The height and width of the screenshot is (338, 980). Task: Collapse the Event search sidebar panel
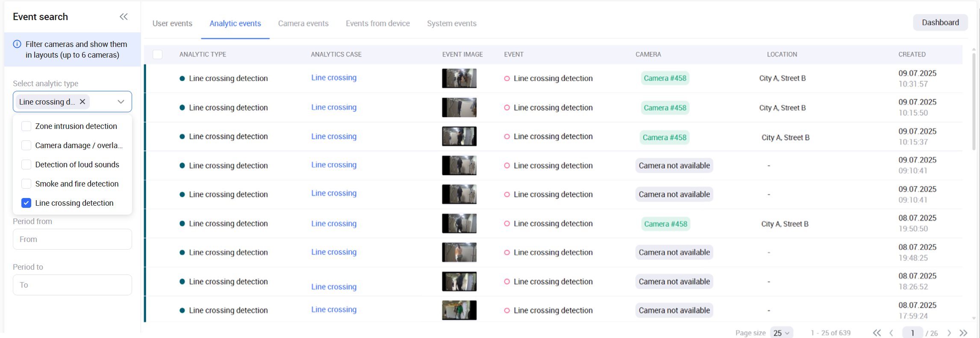[x=124, y=17]
